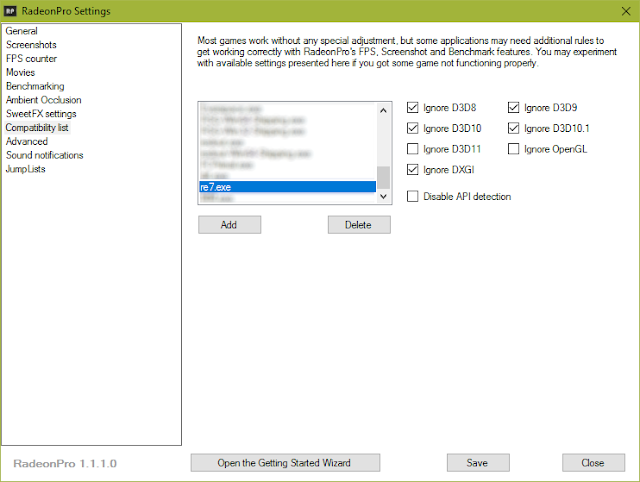Click the Close button at bottom
The image size is (640, 482).
593,463
